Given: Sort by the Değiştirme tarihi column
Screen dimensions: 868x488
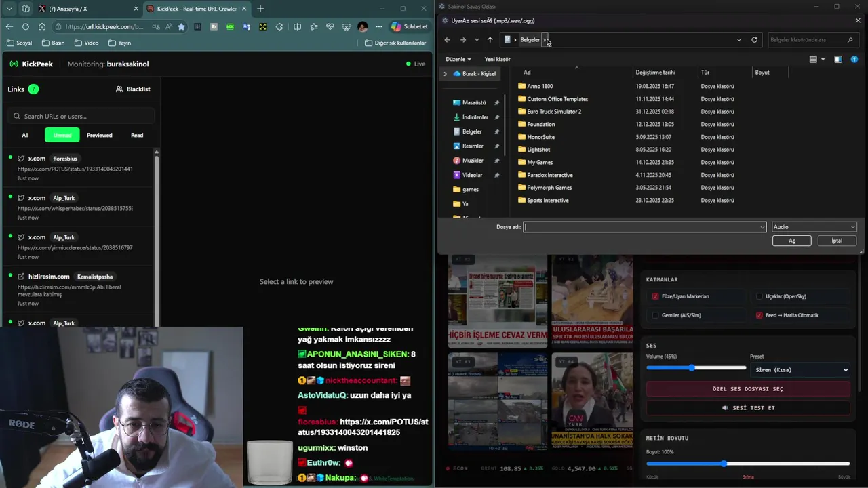Looking at the screenshot, I should pos(655,73).
